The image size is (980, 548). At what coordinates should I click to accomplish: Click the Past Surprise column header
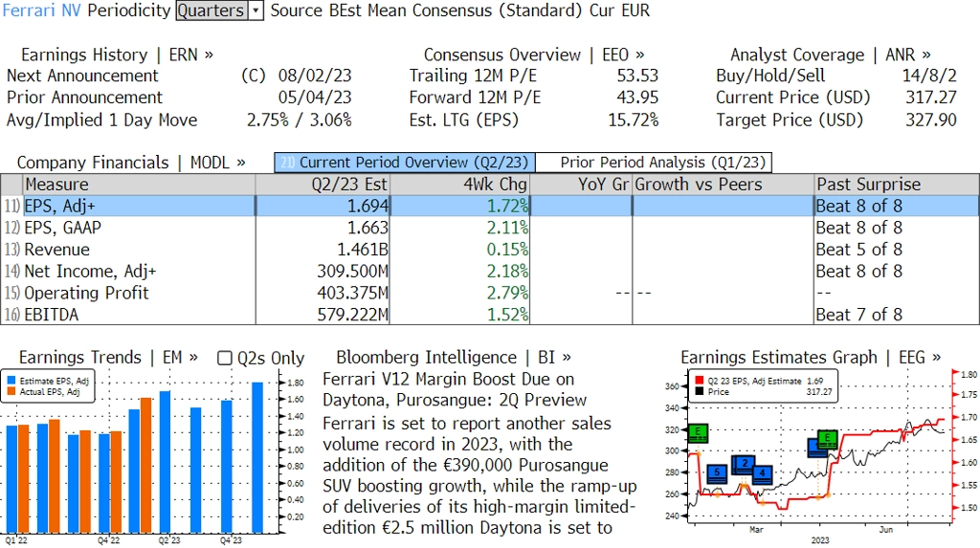[896, 185]
